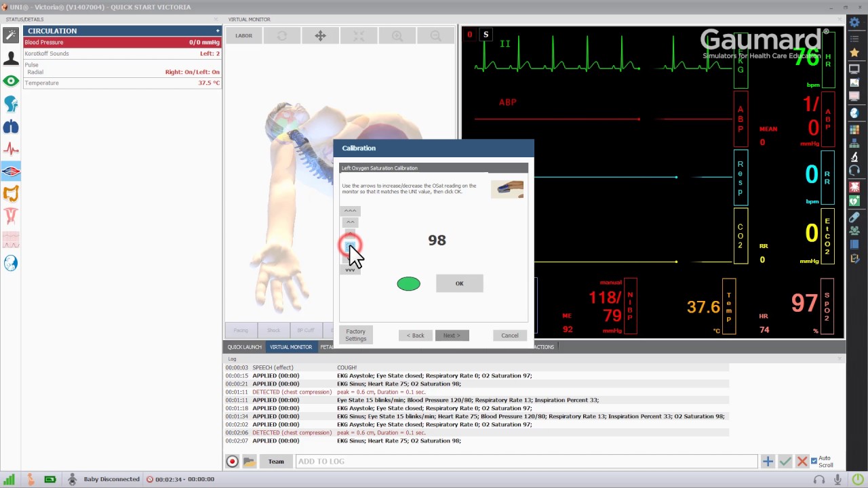Viewport: 868px width, 488px height.
Task: Click the zoom out magnifier tool
Action: 435,36
